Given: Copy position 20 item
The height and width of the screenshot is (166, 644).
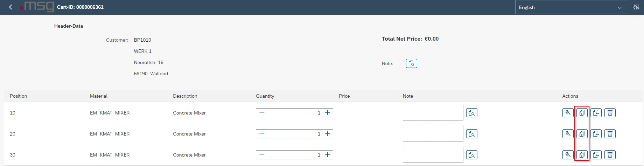Looking at the screenshot, I should pyautogui.click(x=582, y=134).
